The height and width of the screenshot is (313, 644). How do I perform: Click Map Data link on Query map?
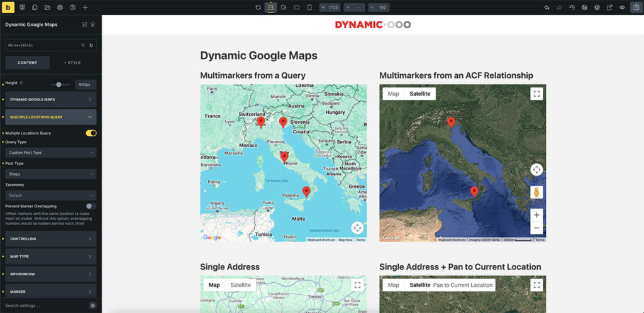(345, 239)
